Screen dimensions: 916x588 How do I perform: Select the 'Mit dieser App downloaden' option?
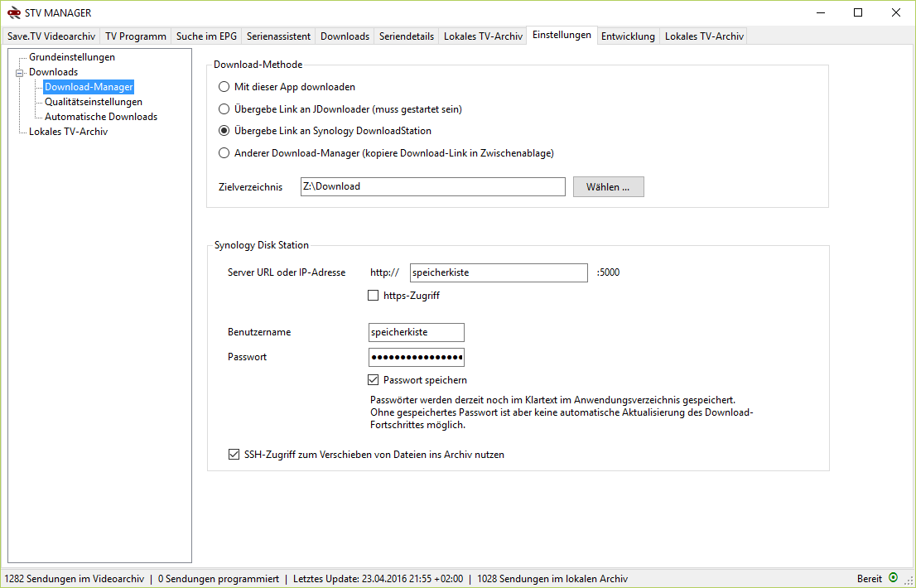coord(224,86)
